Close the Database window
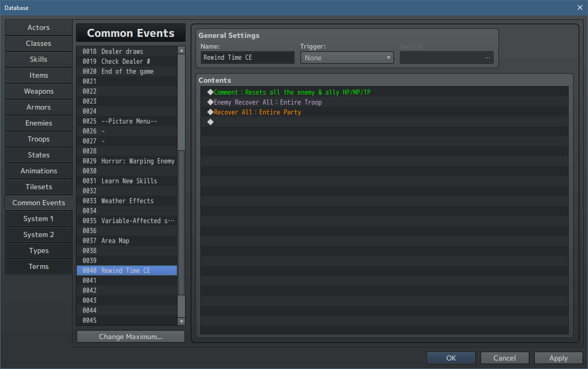 pyautogui.click(x=580, y=7)
